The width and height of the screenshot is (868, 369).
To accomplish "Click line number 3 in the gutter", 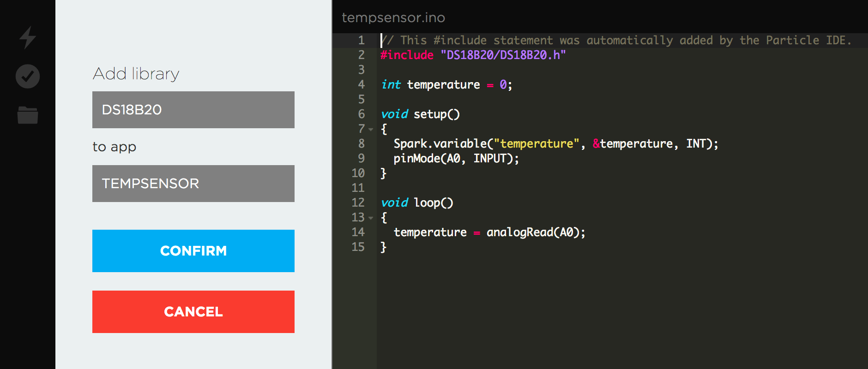I will (361, 70).
